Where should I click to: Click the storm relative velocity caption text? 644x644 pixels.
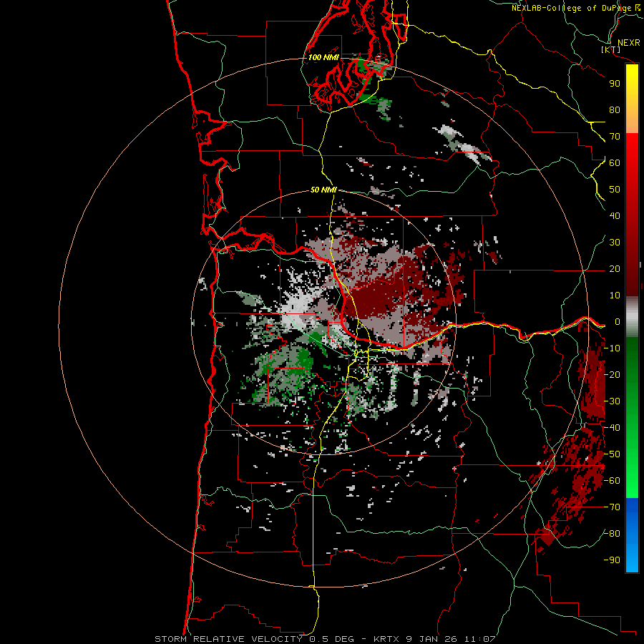coord(325,639)
